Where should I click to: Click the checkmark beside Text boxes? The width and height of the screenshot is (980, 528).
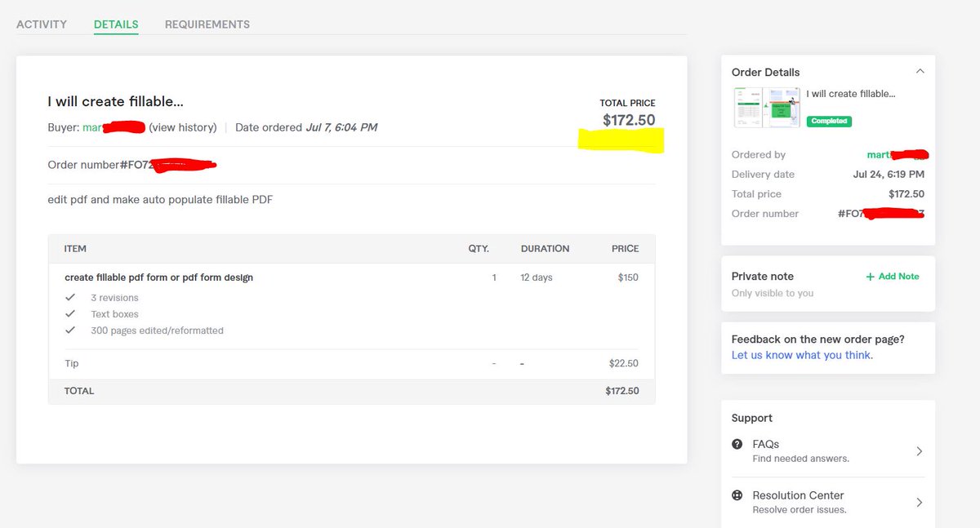tap(71, 314)
